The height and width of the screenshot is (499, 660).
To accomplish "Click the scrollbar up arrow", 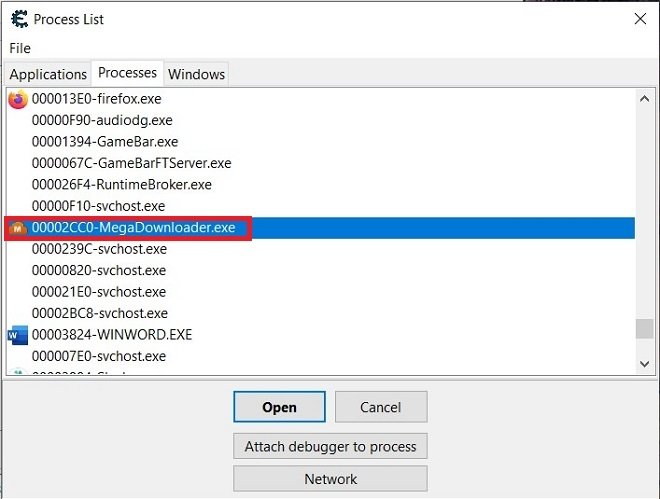I will [644, 99].
